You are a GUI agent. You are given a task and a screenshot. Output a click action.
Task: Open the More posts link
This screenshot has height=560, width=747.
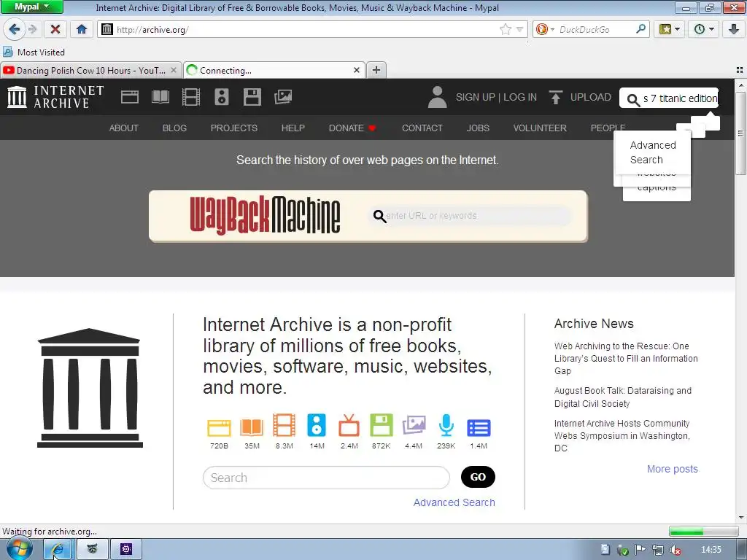pos(672,469)
